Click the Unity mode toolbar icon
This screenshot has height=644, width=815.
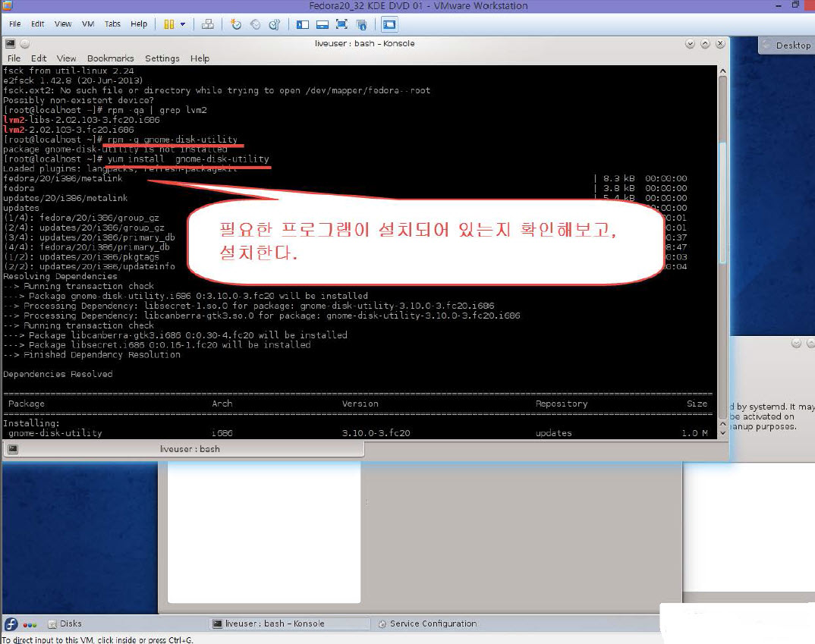click(x=361, y=24)
